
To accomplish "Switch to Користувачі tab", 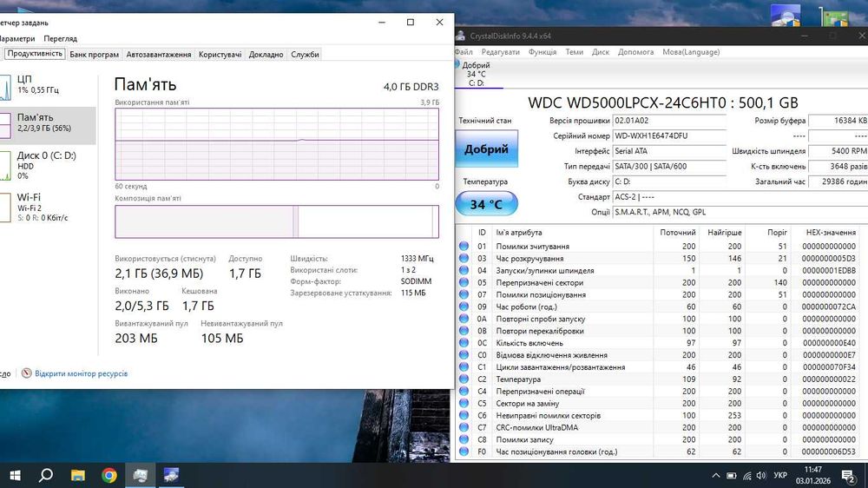I will (x=220, y=55).
